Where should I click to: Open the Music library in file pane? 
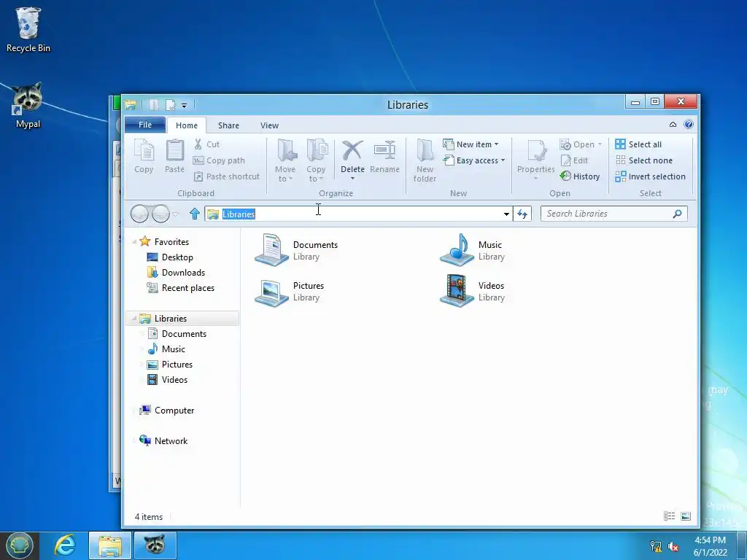point(472,250)
